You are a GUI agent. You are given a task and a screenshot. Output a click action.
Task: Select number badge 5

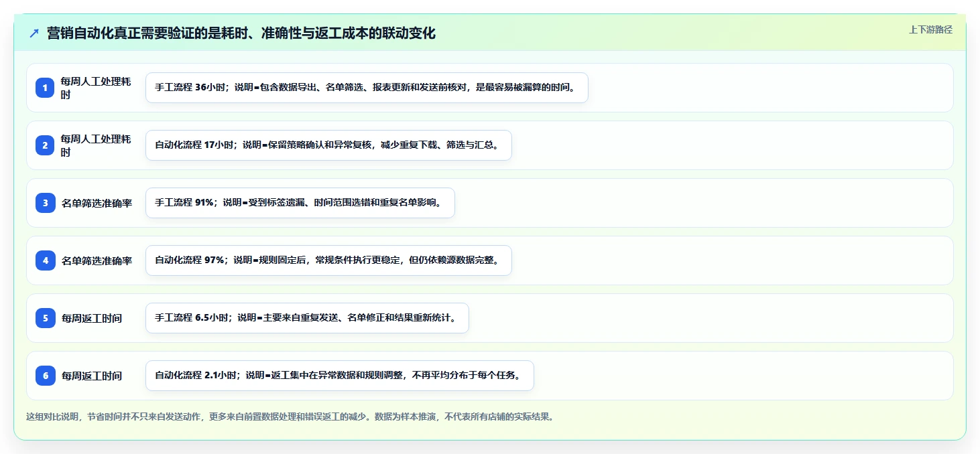point(46,318)
